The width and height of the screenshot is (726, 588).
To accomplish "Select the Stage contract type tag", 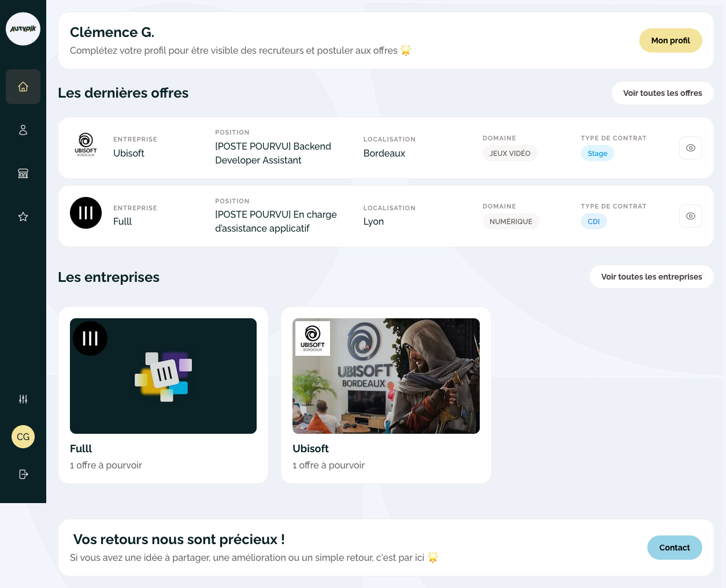I will 597,153.
